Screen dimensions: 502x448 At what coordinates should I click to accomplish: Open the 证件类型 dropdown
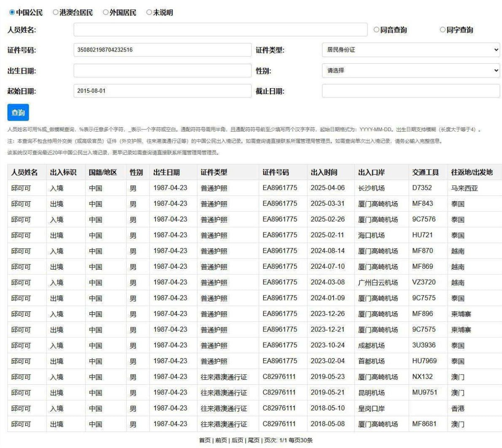point(410,50)
